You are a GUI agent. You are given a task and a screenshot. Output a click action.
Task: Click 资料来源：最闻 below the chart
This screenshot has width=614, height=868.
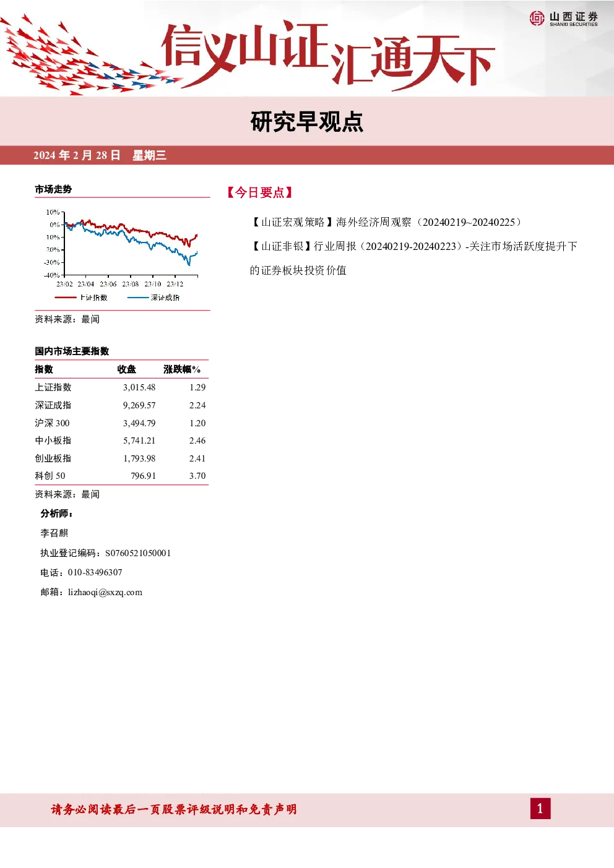pyautogui.click(x=67, y=319)
